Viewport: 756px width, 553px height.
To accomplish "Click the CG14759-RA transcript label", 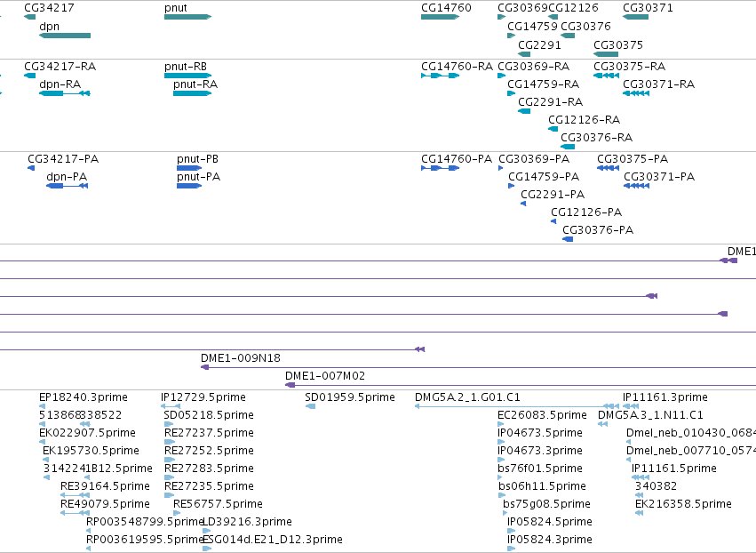I will [x=543, y=84].
